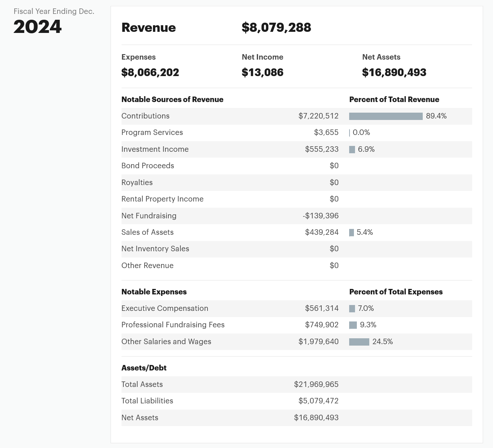Click the Professional Fundraising Fees percentage bar
The height and width of the screenshot is (448, 493).
coord(353,325)
